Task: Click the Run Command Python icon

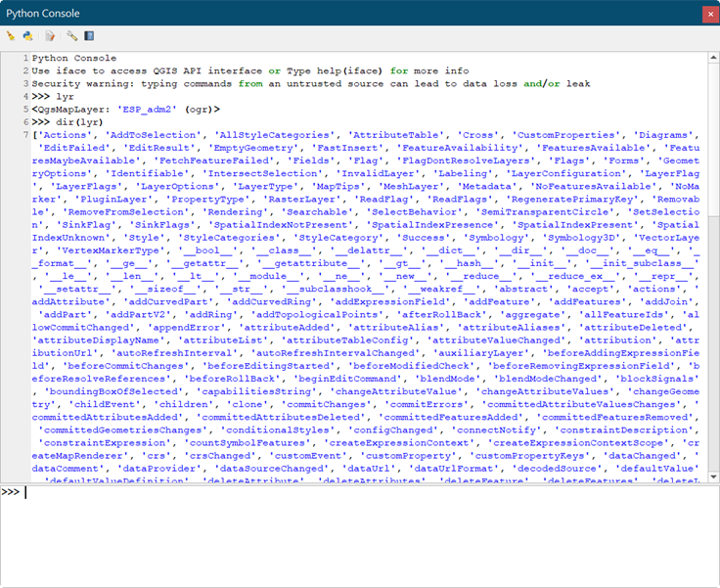Action: 28,36
